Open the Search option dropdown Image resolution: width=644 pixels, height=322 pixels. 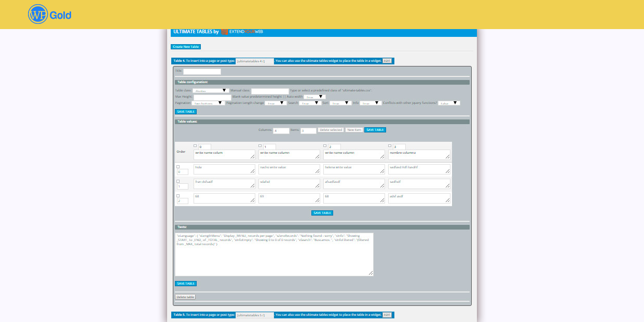point(309,103)
